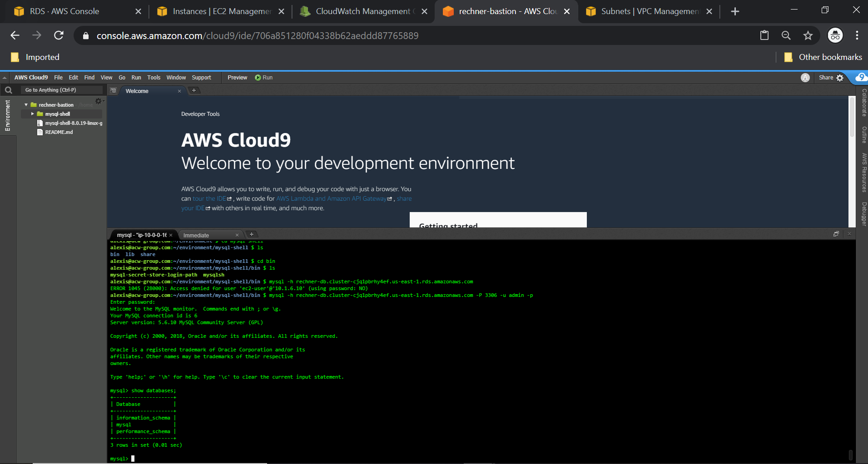Image resolution: width=868 pixels, height=464 pixels.
Task: Click Go to Anything search field
Action: pyautogui.click(x=61, y=90)
